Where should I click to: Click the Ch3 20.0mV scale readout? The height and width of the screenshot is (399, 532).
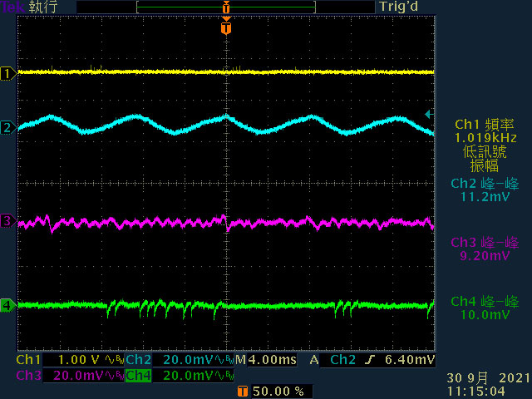78,376
